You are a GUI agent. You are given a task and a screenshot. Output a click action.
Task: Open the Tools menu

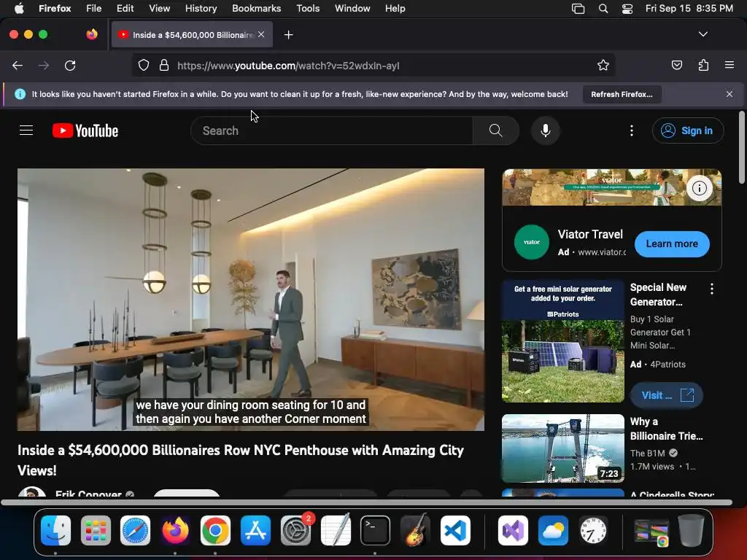[x=308, y=8]
